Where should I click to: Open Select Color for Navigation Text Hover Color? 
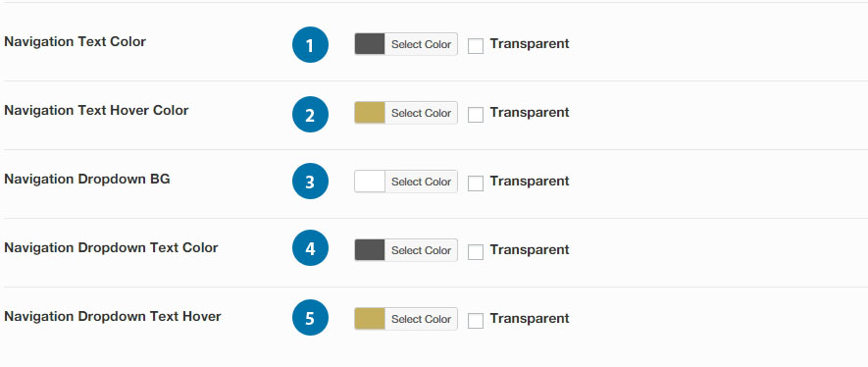(x=422, y=113)
